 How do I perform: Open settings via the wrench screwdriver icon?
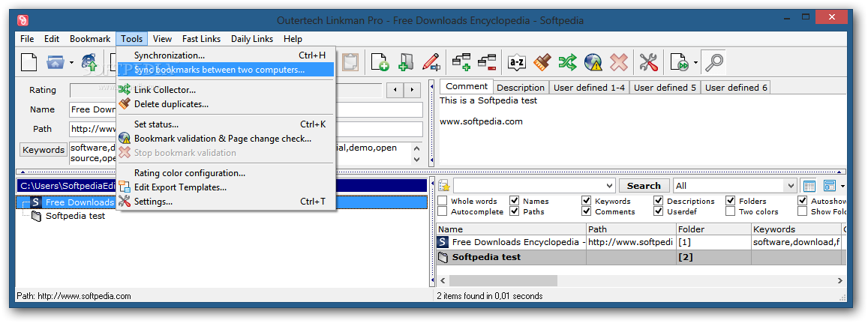(648, 62)
